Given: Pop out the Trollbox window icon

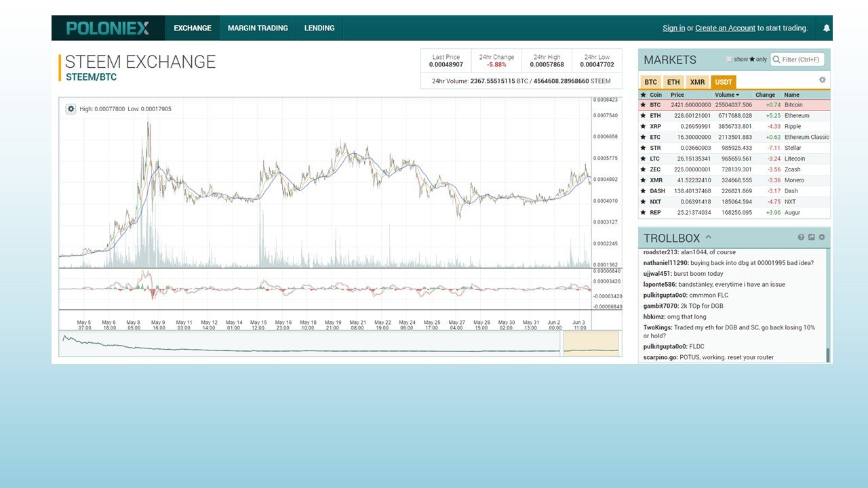Looking at the screenshot, I should click(x=811, y=237).
